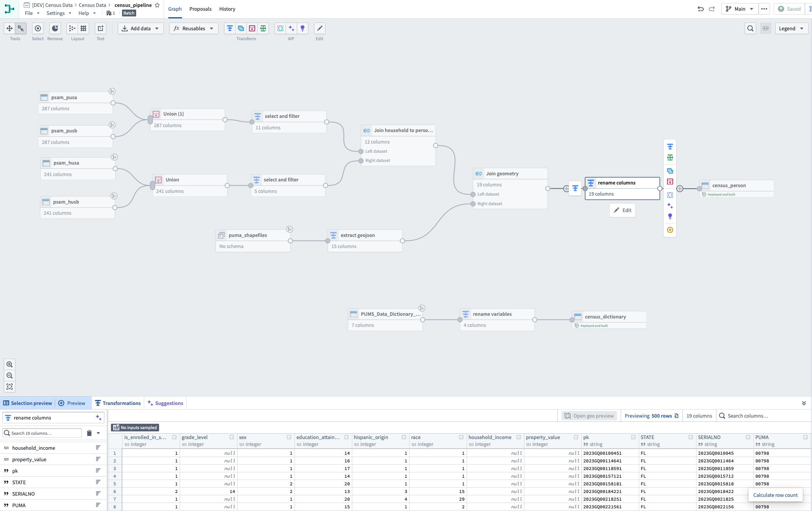This screenshot has height=511, width=812.
Task: Expand the Reusables dropdown
Action: [194, 28]
